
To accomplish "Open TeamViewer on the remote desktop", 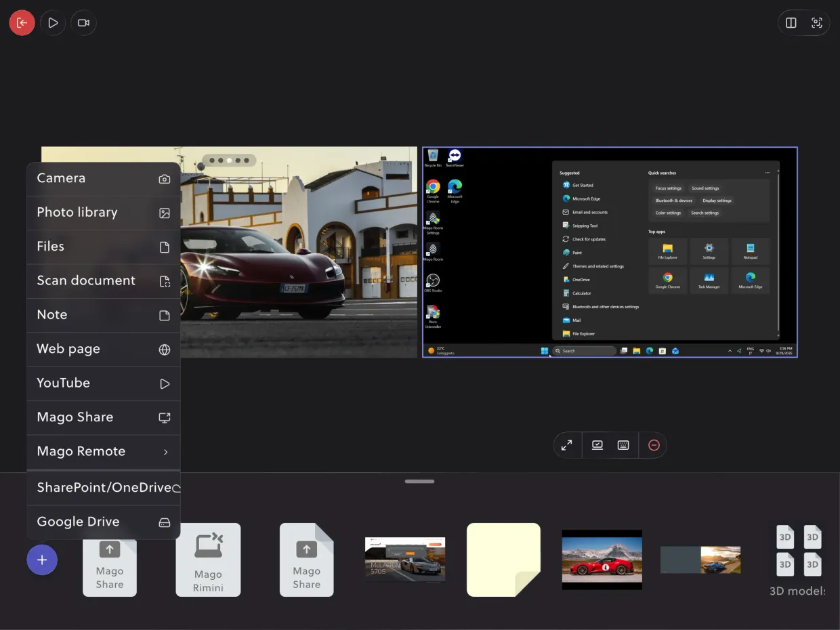I will pyautogui.click(x=455, y=159).
